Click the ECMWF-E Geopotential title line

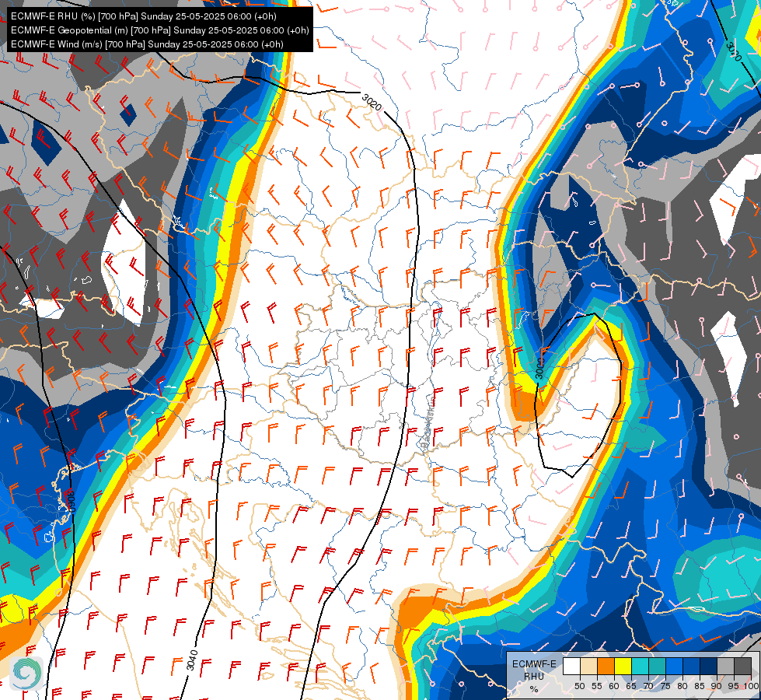point(159,30)
